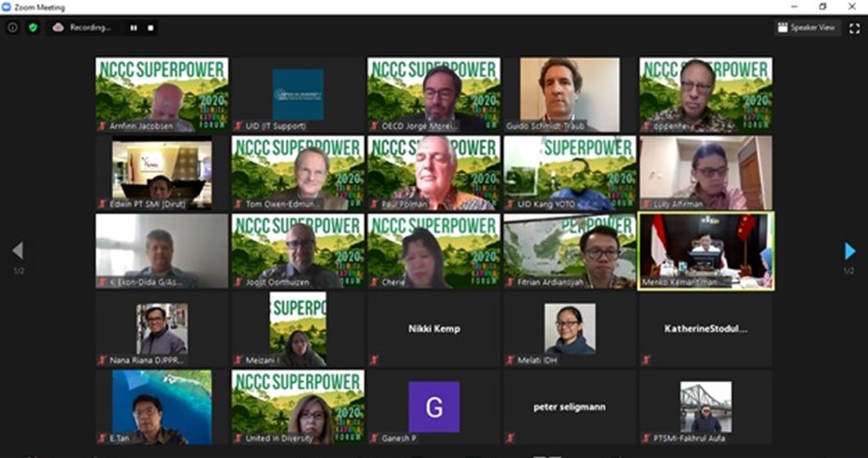
Task: Select the PTSMI-Fakhrul Aufa tile
Action: point(706,407)
